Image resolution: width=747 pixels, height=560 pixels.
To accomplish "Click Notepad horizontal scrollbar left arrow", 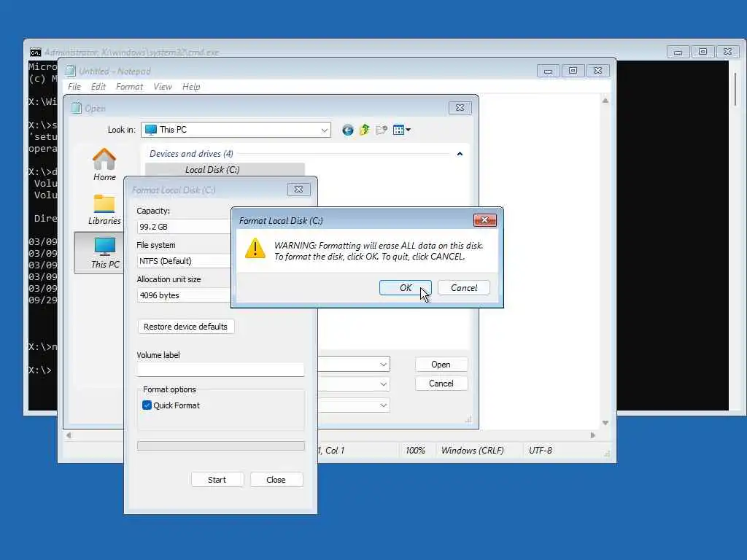I will tap(69, 435).
